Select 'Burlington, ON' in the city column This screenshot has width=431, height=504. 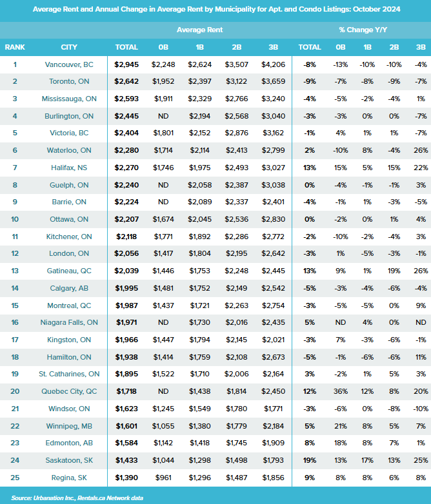click(69, 116)
